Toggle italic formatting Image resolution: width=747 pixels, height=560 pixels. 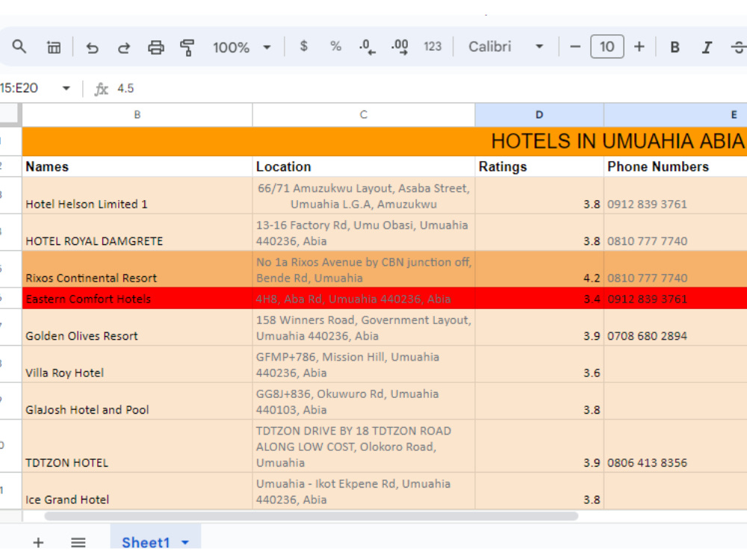pos(707,47)
